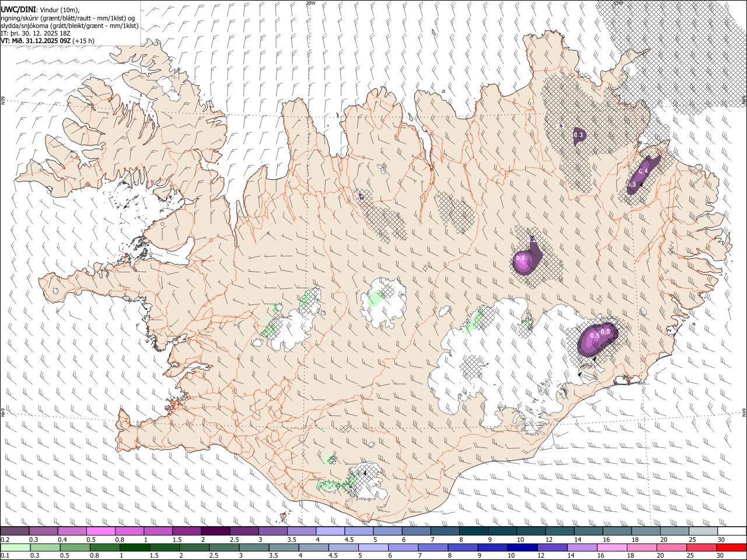Select the pale grey 25 swatch in top legend row
747x560 pixels.
(703, 531)
